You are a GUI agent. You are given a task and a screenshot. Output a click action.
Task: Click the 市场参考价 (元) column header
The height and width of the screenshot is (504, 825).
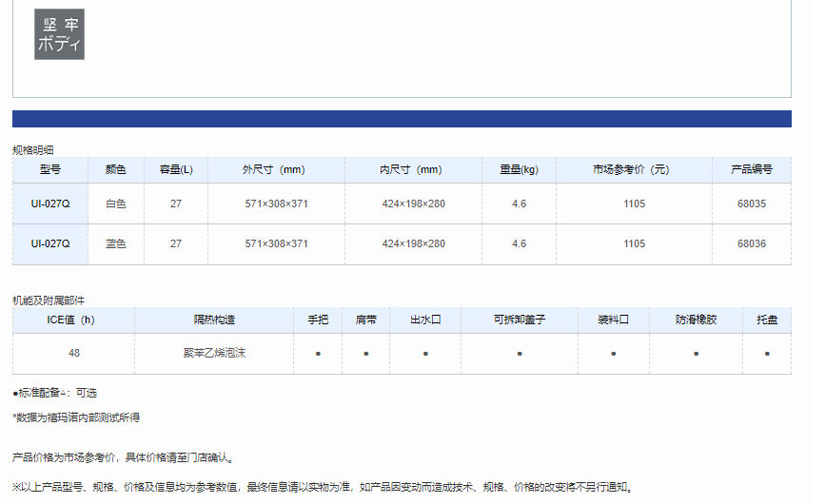click(634, 170)
